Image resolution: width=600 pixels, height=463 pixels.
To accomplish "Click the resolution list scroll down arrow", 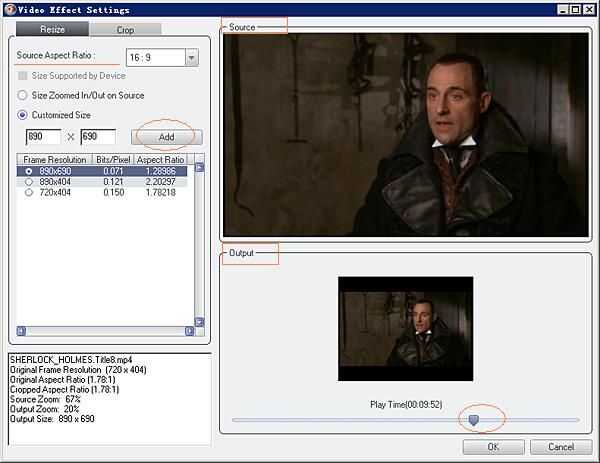I will (x=199, y=322).
